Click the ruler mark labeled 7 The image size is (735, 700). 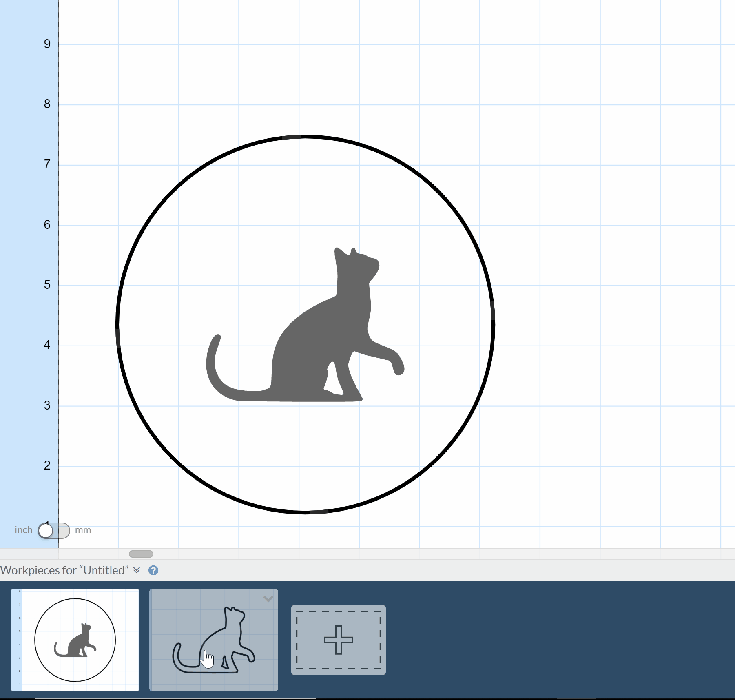[x=47, y=164]
